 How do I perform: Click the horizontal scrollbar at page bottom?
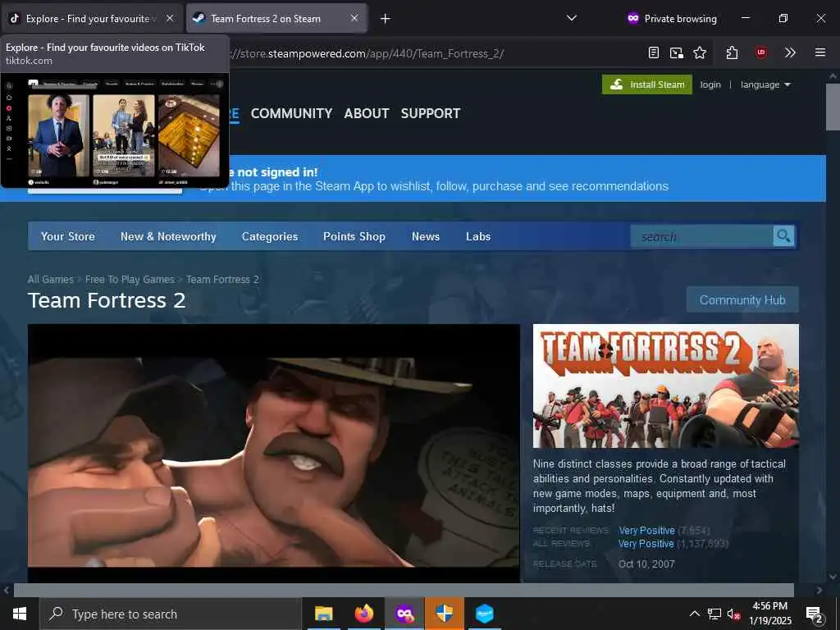[x=404, y=590]
